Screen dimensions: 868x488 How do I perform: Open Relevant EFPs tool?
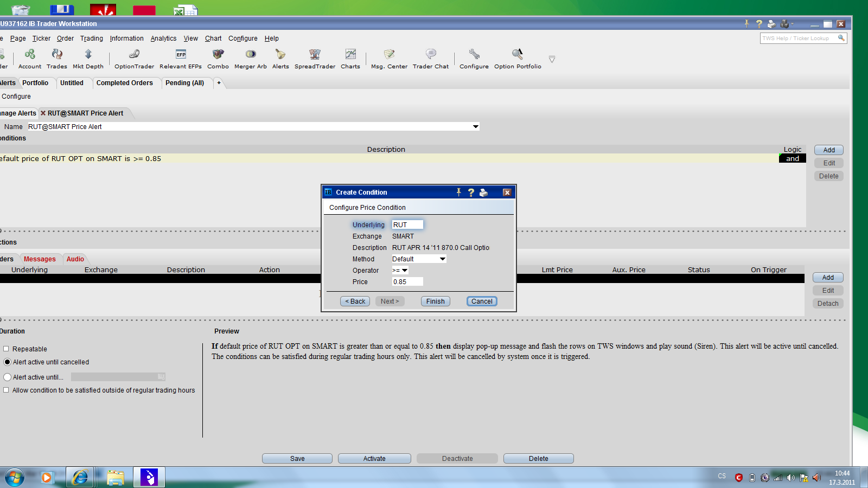point(181,59)
